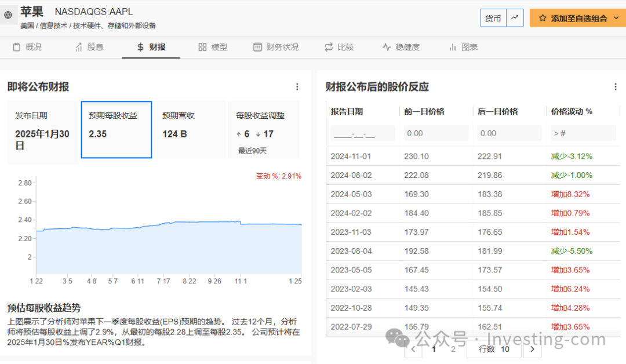Go to the 模型 tab
The image size is (626, 364).
coord(213,47)
